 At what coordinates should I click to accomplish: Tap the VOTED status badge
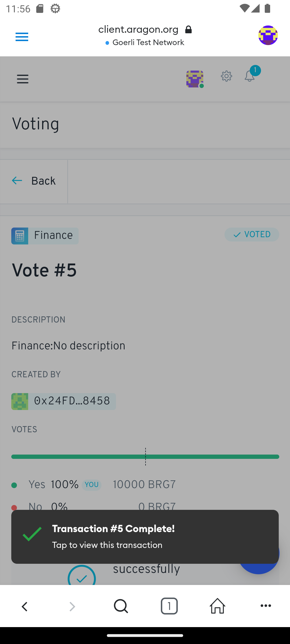pyautogui.click(x=252, y=235)
